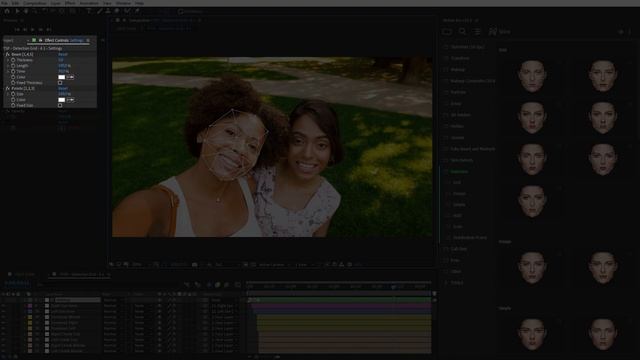The image size is (640, 360).
Task: Reset the Points effect
Action: pyautogui.click(x=62, y=89)
